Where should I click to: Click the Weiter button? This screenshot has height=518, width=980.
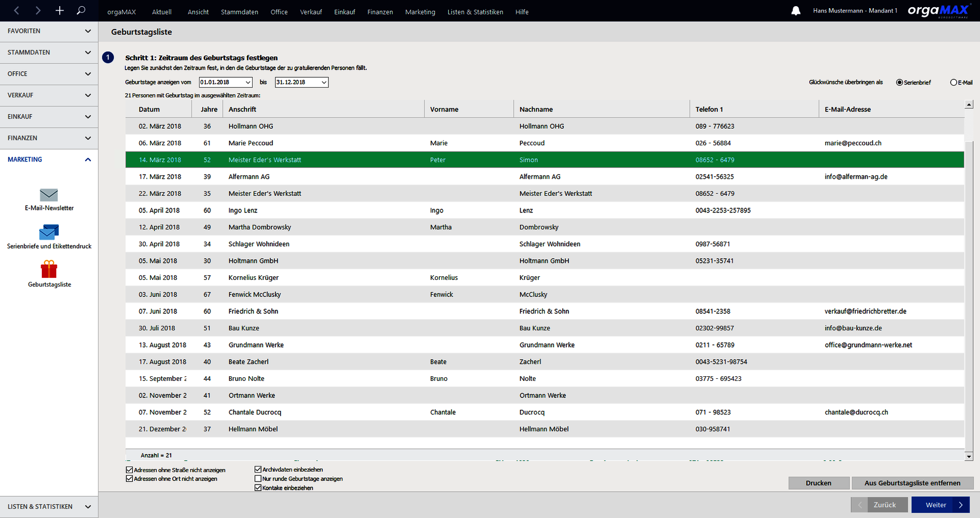941,505
